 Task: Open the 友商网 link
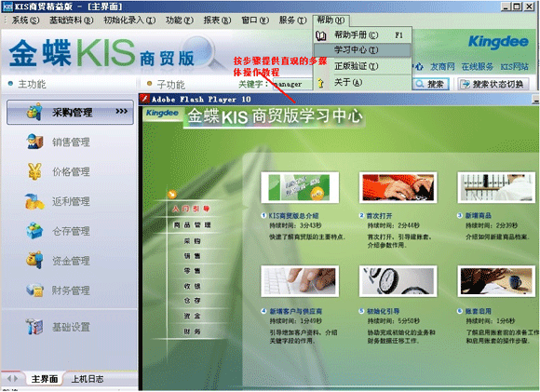442,66
